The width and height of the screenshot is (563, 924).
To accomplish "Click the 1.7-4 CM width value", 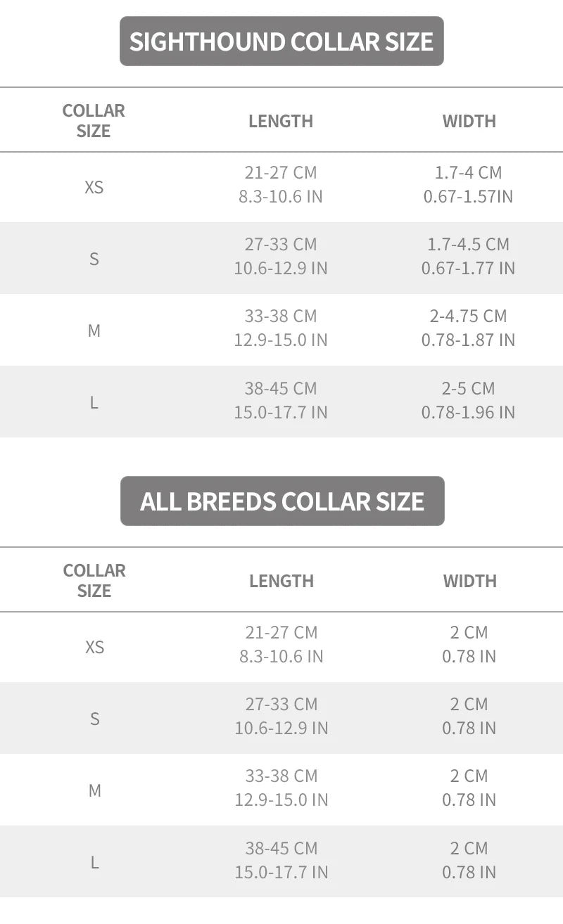I will [469, 172].
